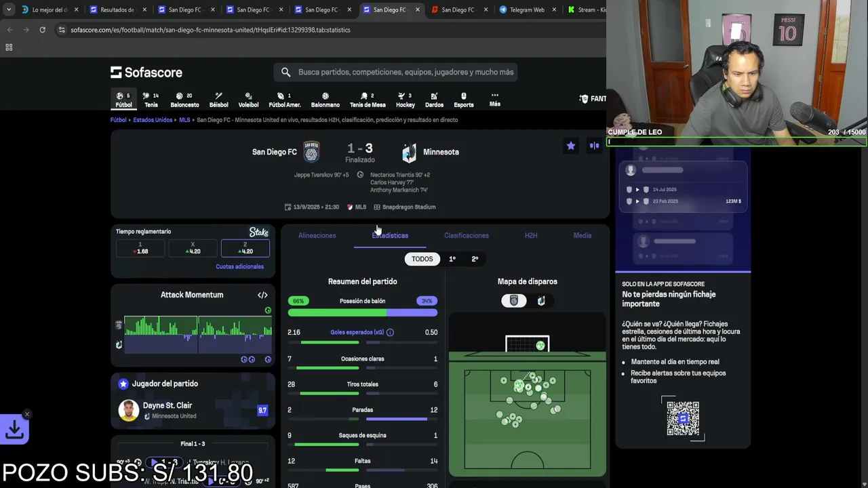Select away win odds 2 4.20
Image resolution: width=868 pixels, height=488 pixels.
coord(245,248)
